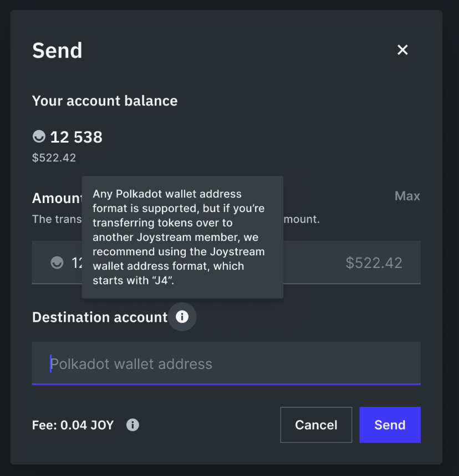The image size is (459, 476).
Task: Focus the Polkadot wallet address field
Action: tap(226, 363)
